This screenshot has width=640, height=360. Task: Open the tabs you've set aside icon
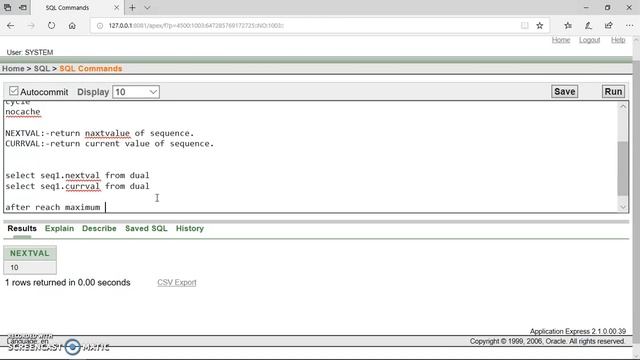pyautogui.click(x=8, y=8)
